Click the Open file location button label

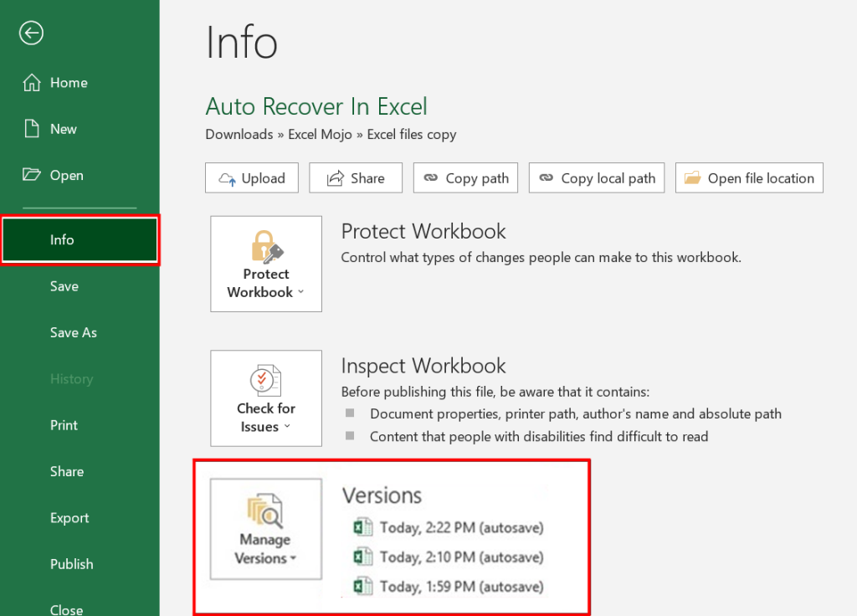(x=761, y=178)
